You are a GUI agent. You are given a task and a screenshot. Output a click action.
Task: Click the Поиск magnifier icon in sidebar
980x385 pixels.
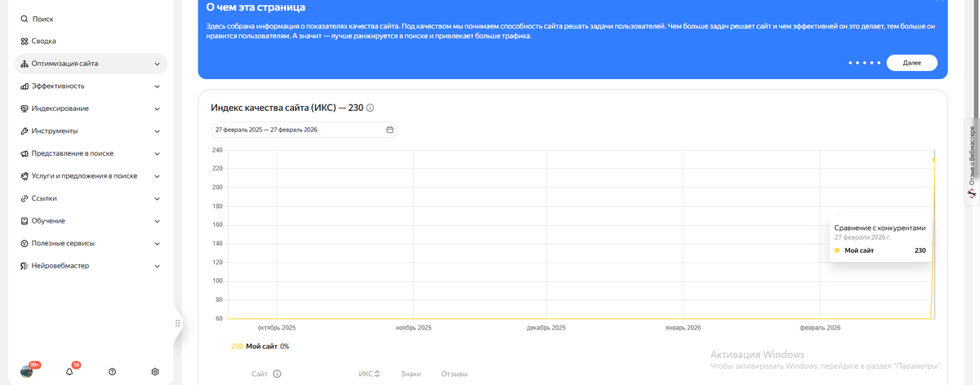point(24,18)
